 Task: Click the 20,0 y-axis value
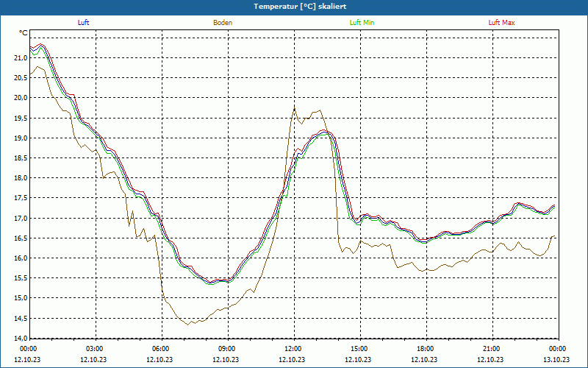[x=21, y=98]
